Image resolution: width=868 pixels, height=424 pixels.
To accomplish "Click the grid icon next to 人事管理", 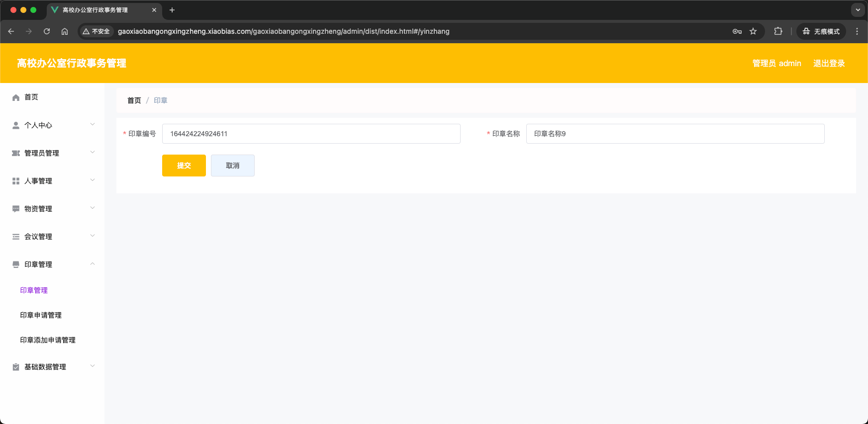I will coord(16,181).
